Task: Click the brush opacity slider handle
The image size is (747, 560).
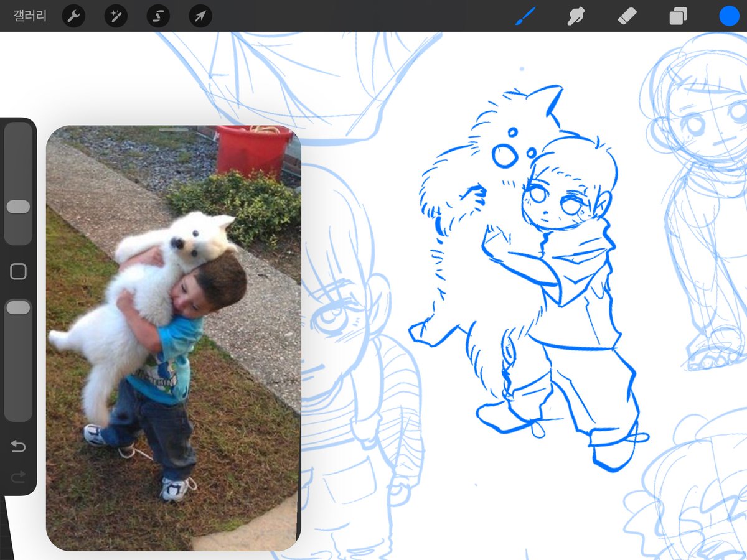Action: pos(18,307)
